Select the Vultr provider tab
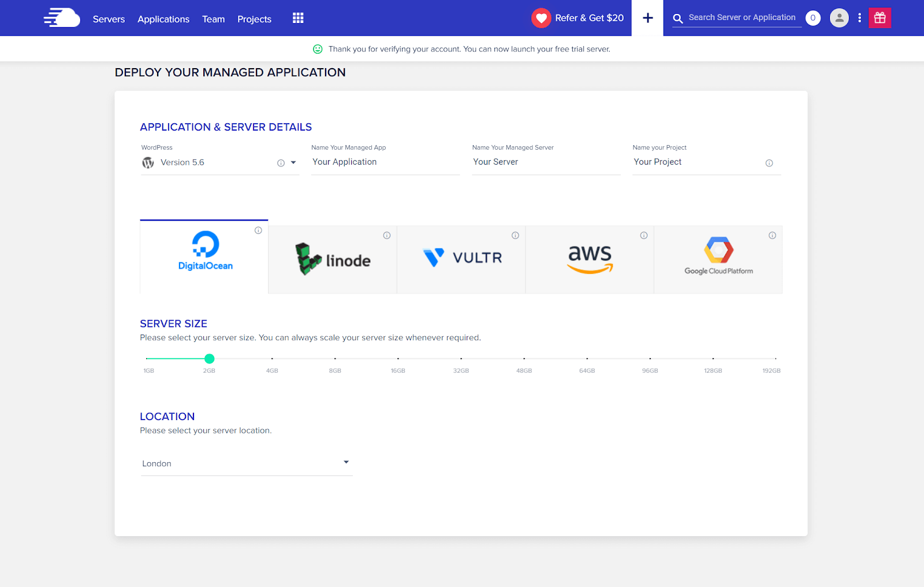 tap(461, 260)
